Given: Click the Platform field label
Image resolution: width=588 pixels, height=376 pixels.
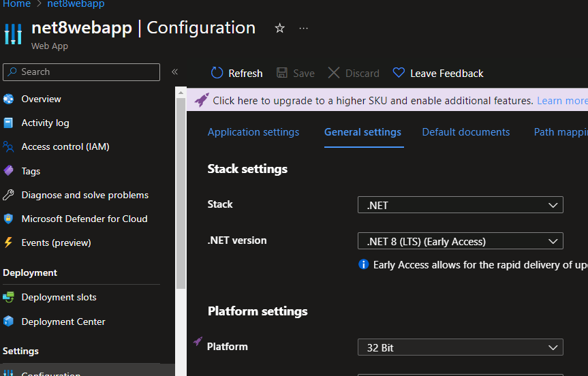Looking at the screenshot, I should [228, 347].
